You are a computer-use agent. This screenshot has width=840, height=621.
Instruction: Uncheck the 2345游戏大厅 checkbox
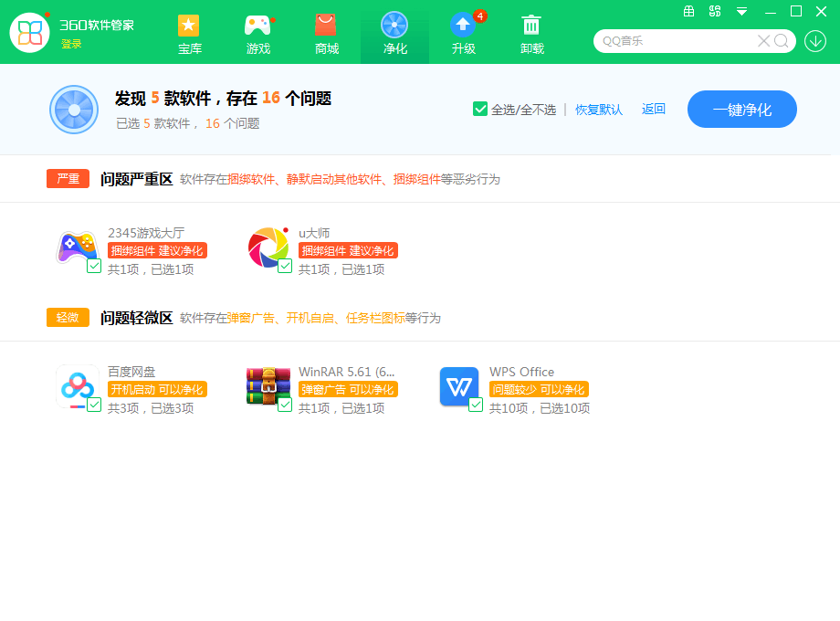coord(94,266)
